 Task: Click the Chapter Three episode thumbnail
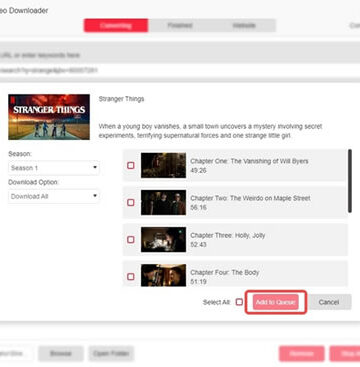(x=163, y=240)
